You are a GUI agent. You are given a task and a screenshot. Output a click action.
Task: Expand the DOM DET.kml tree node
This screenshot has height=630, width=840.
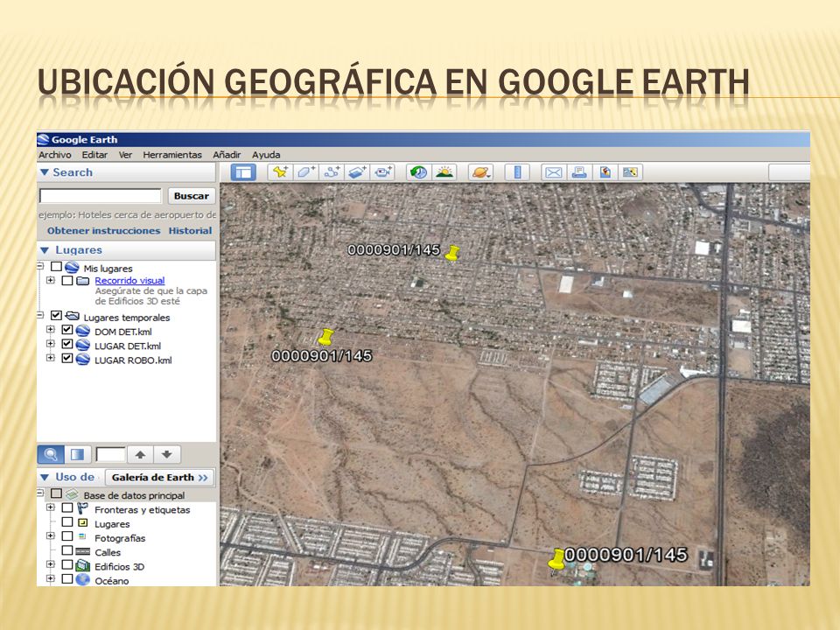(51, 330)
